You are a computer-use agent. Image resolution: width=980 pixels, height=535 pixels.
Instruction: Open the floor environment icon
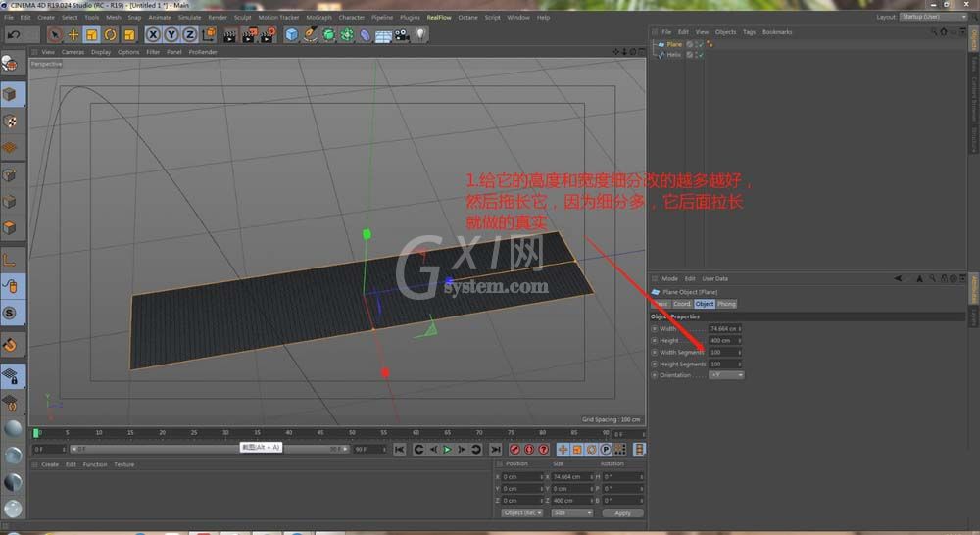(x=383, y=35)
